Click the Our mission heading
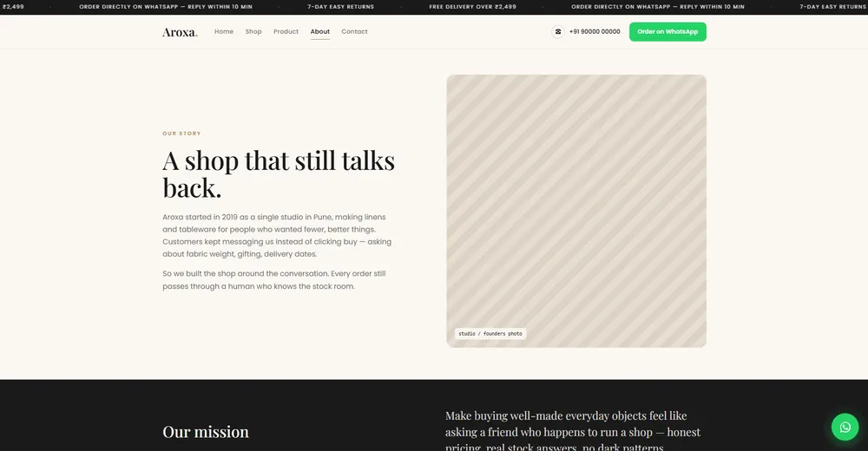868x451 pixels. point(206,432)
